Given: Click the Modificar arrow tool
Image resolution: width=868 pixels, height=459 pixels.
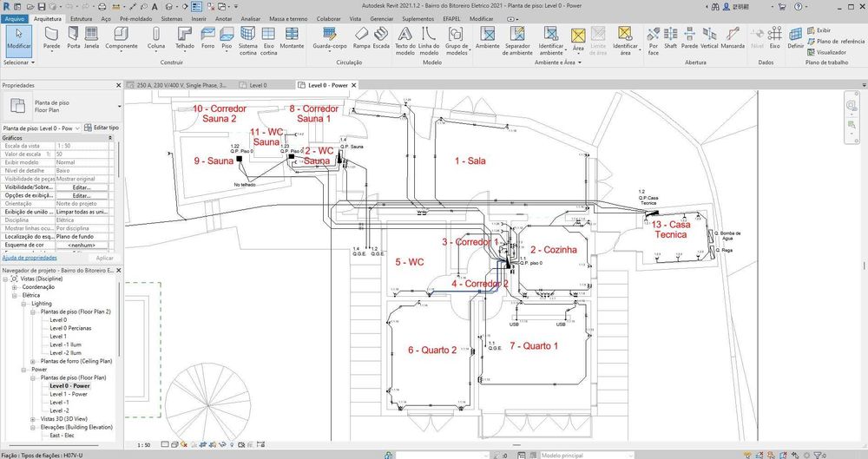Looking at the screenshot, I should click(17, 37).
